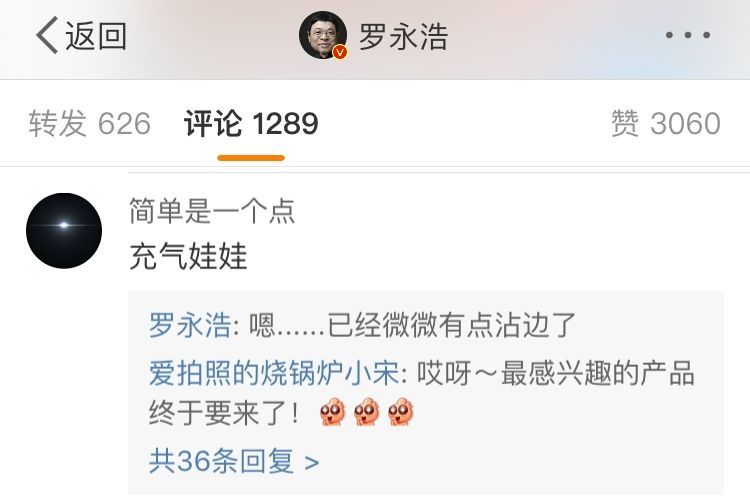750x501 pixels.
Task: Open the three-dot more options menu
Action: [688, 35]
